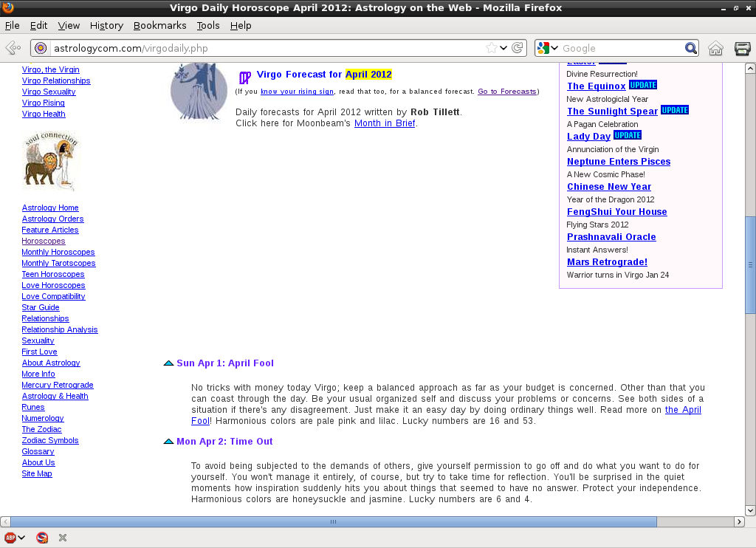Open the Relationship Analysis link
The width and height of the screenshot is (756, 548).
60,329
